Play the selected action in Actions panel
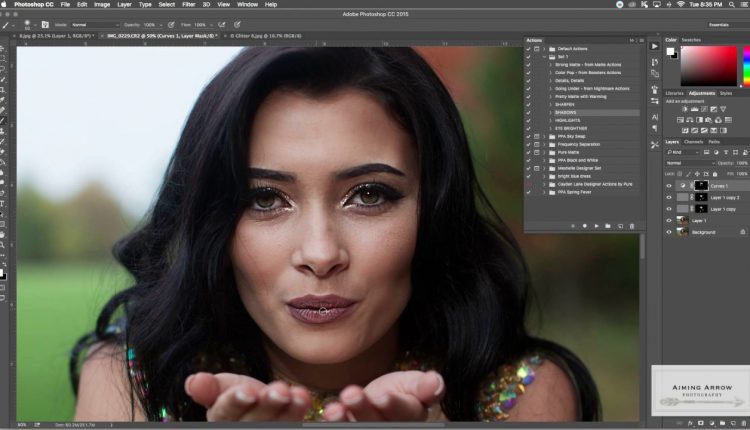This screenshot has width=750, height=430. 596,226
